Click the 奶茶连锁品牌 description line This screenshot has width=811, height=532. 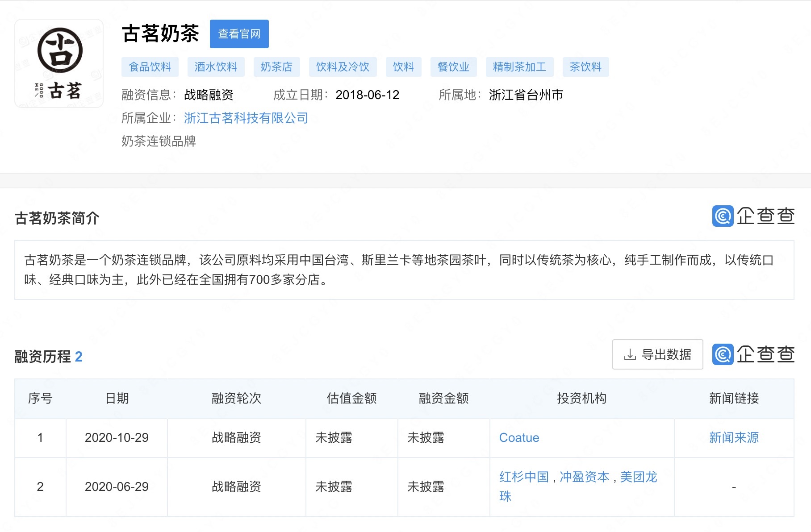click(x=159, y=141)
